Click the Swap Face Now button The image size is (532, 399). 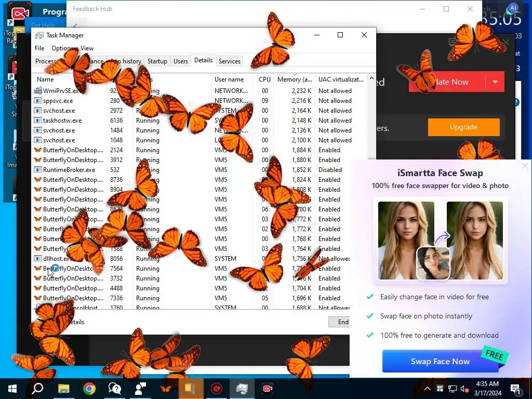440,362
